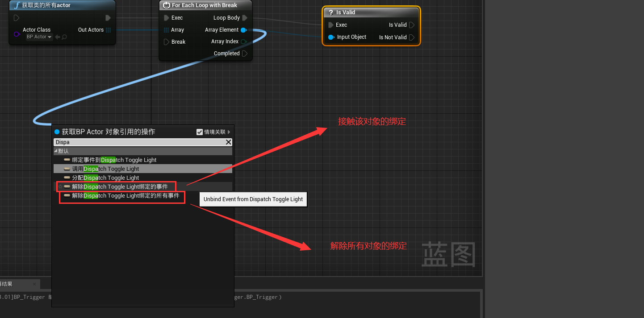Select 绑定事件到Dispatch Toggle Light action
This screenshot has height=318, width=644.
point(114,160)
